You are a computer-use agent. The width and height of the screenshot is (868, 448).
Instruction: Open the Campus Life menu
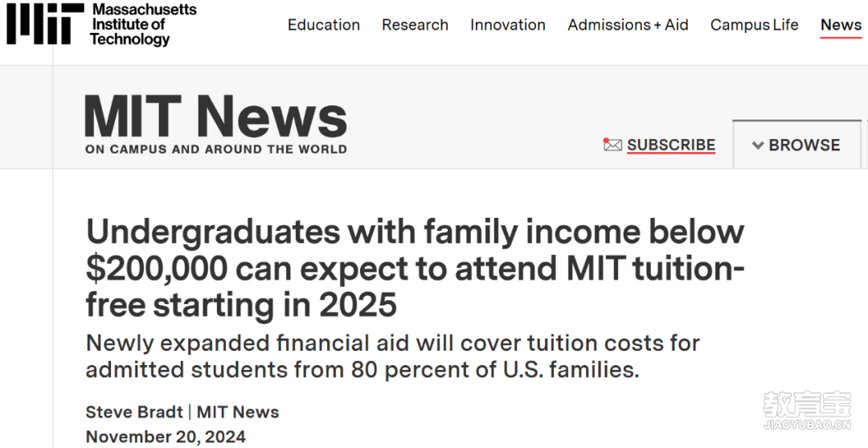coord(754,25)
